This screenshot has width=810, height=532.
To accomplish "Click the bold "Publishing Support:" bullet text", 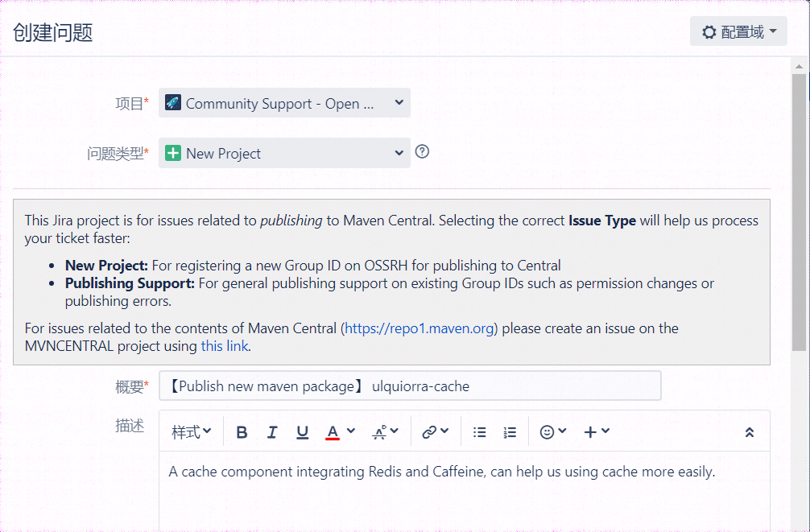I will [x=130, y=283].
